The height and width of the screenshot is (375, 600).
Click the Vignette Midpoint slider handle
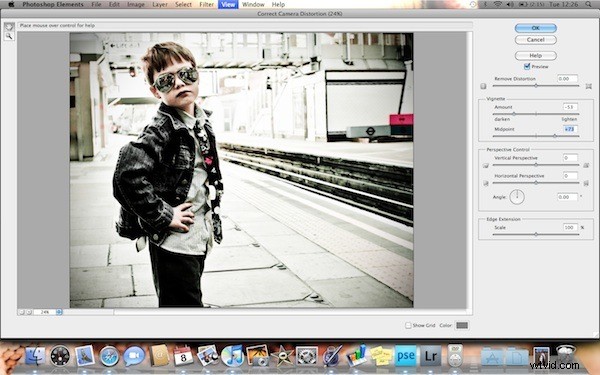[x=555, y=136]
